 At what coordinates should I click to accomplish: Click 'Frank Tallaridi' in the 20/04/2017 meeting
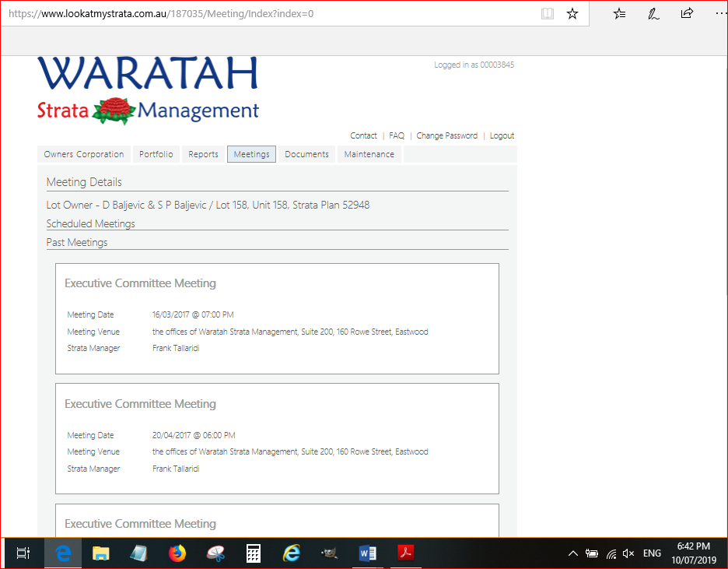pos(176,469)
